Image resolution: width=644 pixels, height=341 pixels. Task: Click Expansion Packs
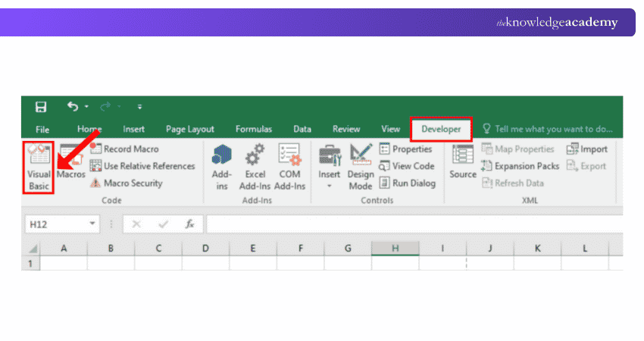coord(521,166)
